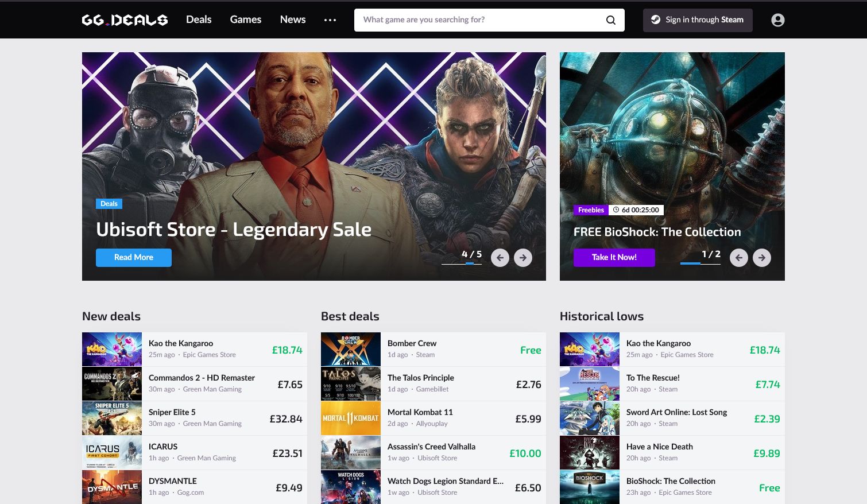Open the user account profile icon
867x504 pixels.
pos(777,20)
